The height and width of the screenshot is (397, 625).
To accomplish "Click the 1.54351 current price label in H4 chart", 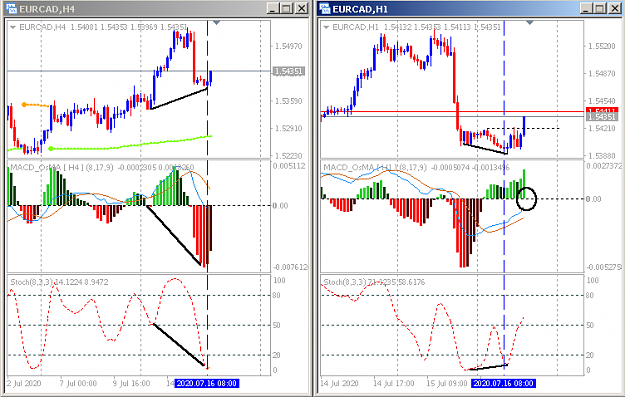I will pos(289,71).
